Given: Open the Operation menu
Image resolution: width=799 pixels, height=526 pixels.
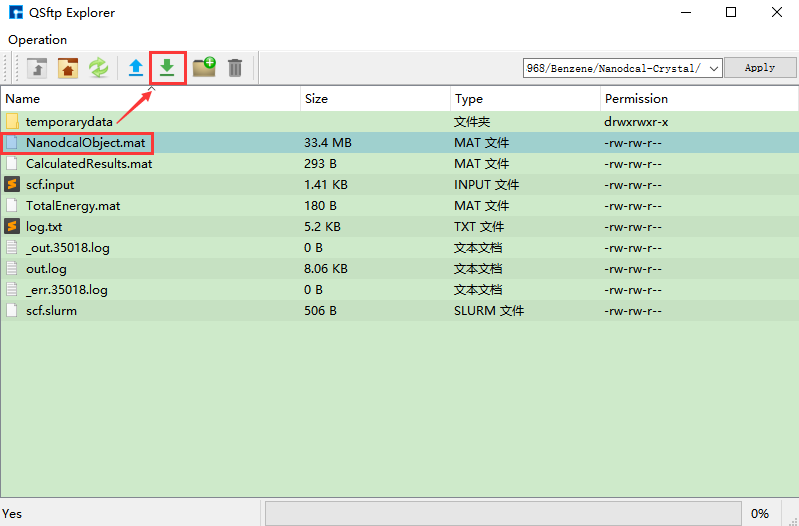Looking at the screenshot, I should tap(38, 40).
